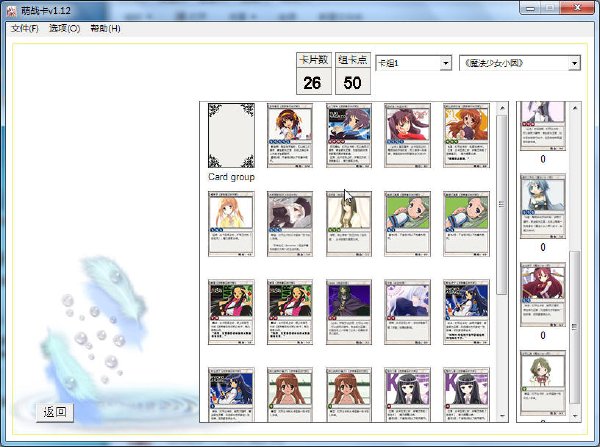
Task: Select the long olive-haired girl card under cursor
Action: pyautogui.click(x=349, y=224)
